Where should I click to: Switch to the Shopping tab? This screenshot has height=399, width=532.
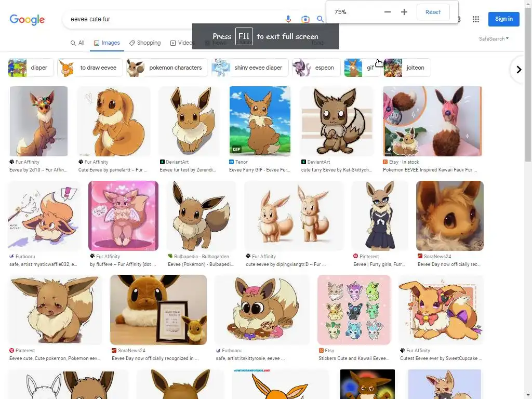click(145, 43)
